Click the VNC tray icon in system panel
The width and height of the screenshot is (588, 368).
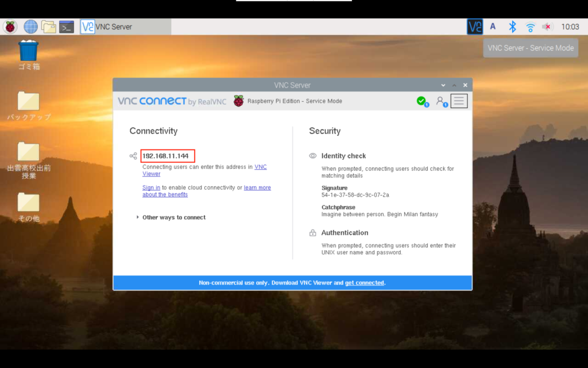pos(475,27)
